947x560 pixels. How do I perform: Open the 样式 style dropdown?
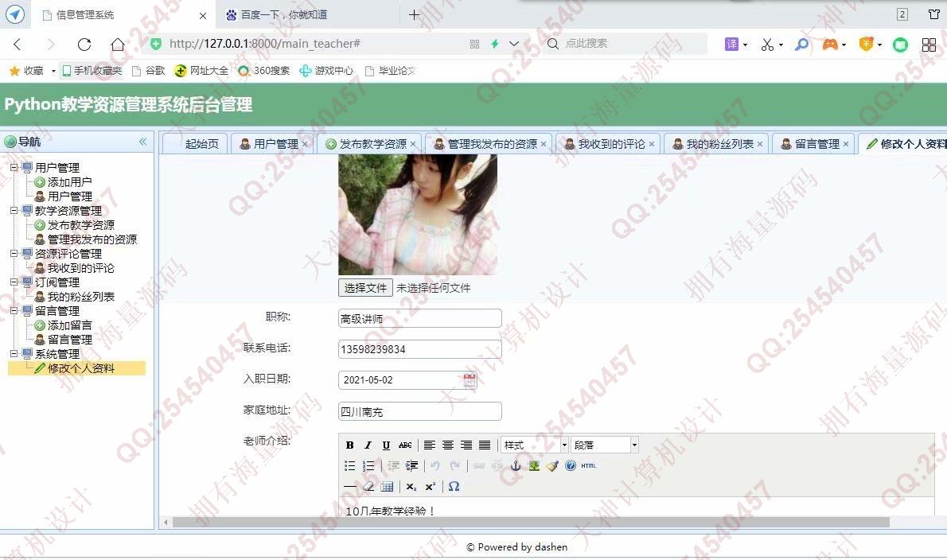pyautogui.click(x=534, y=445)
